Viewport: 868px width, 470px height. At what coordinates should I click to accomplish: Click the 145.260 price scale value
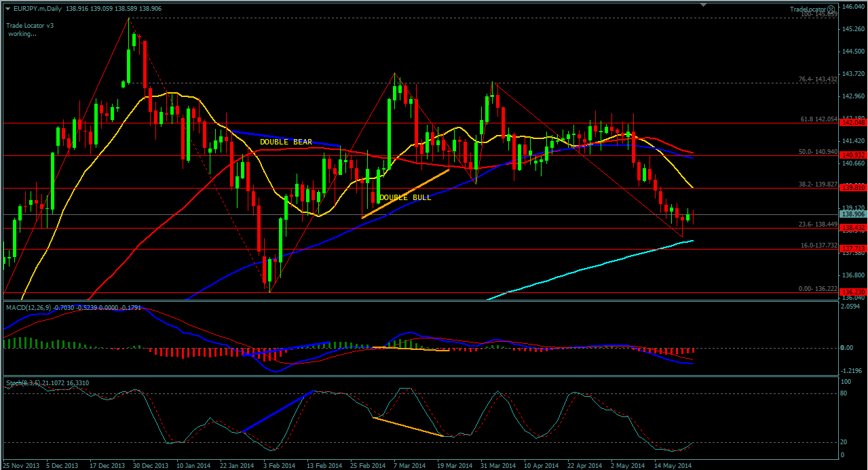[854, 28]
